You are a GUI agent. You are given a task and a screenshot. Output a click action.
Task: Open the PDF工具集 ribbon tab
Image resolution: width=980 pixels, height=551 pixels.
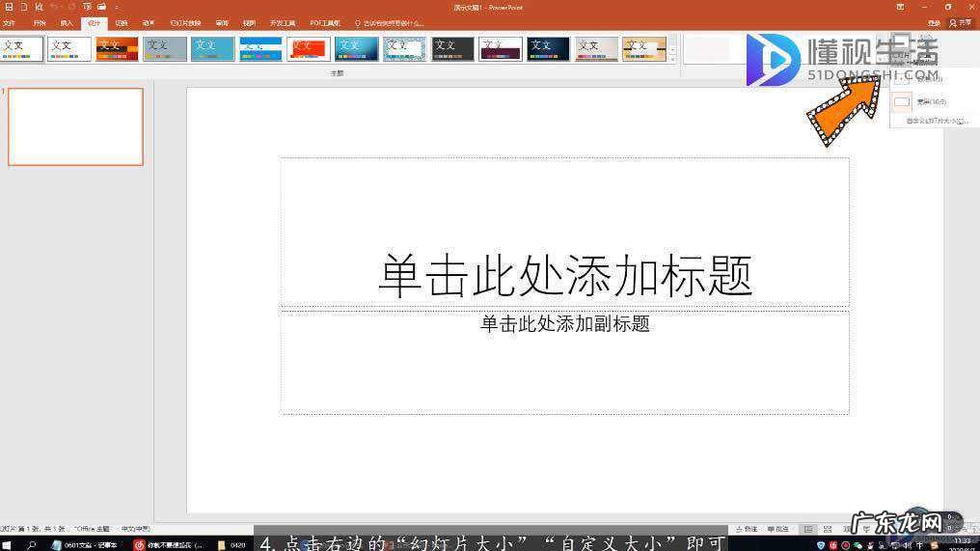click(x=325, y=23)
